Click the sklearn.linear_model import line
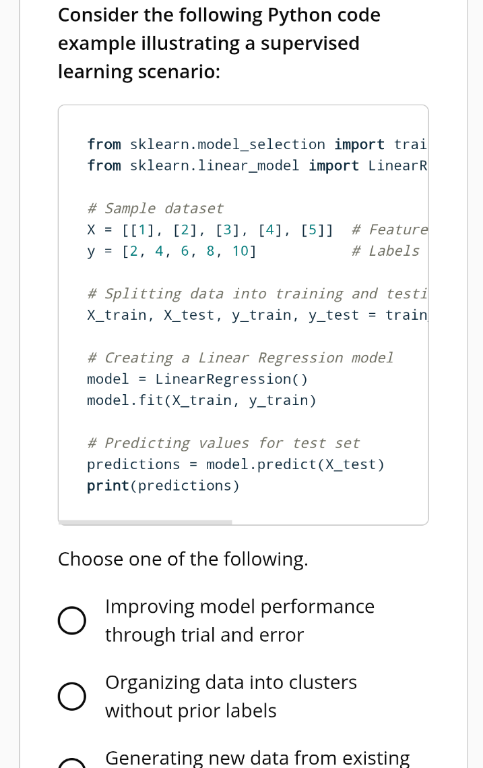Viewport: 483px width, 768px height. 257,166
